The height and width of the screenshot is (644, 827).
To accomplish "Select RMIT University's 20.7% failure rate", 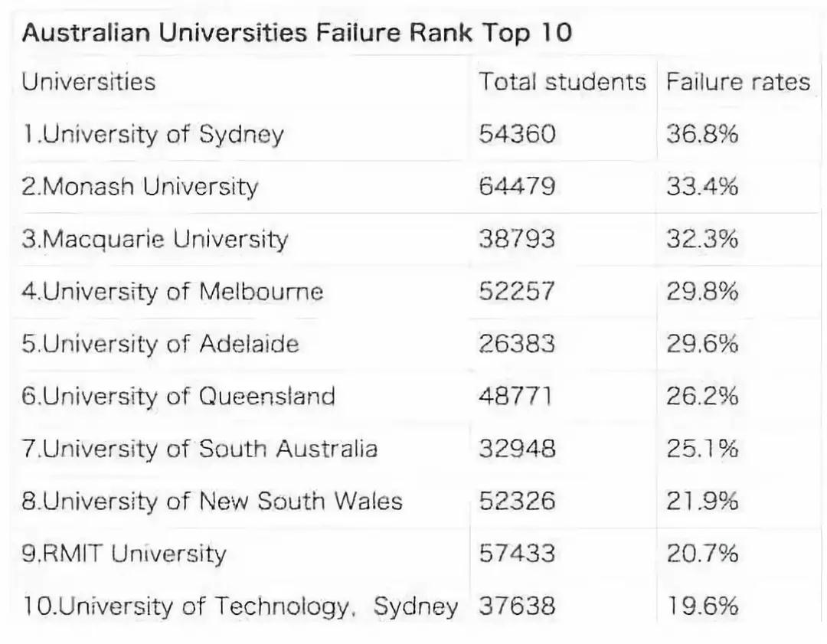I will (702, 554).
